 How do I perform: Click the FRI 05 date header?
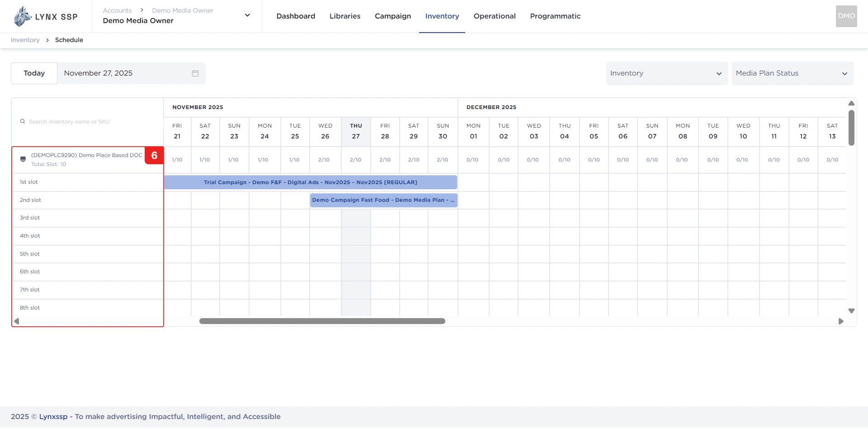point(594,131)
